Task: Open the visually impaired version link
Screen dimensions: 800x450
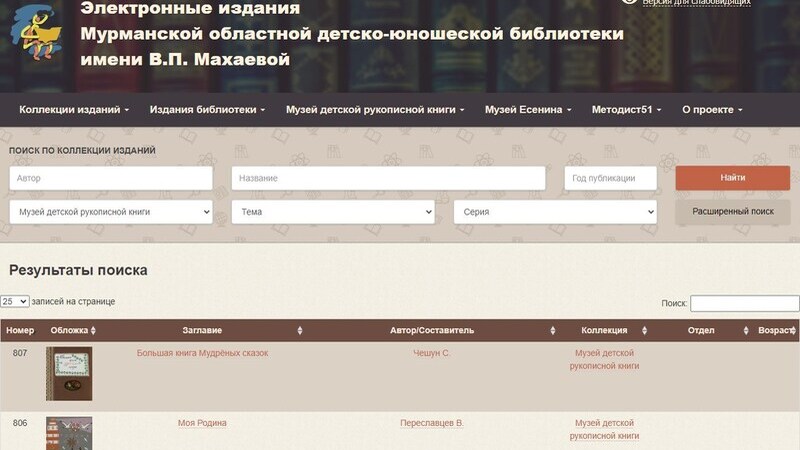Action: [x=696, y=3]
